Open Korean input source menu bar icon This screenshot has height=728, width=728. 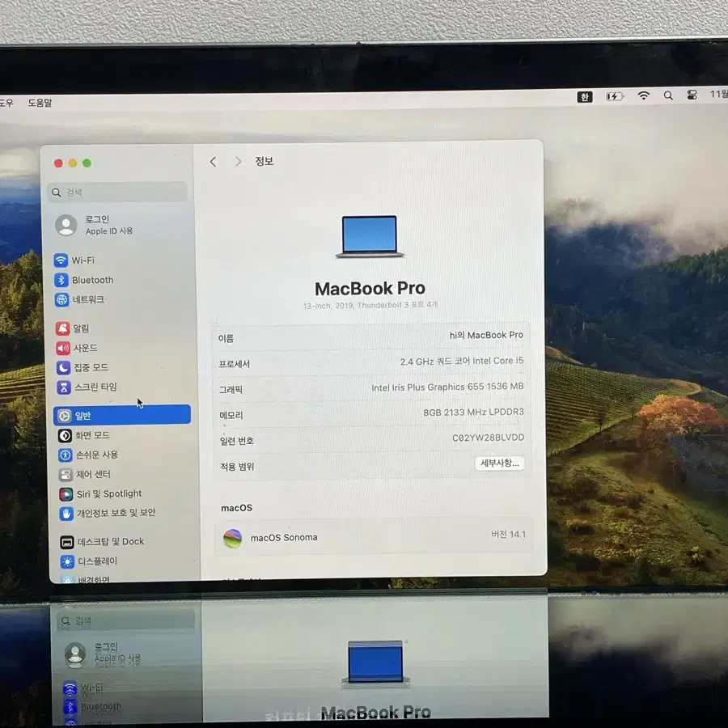coord(585,96)
